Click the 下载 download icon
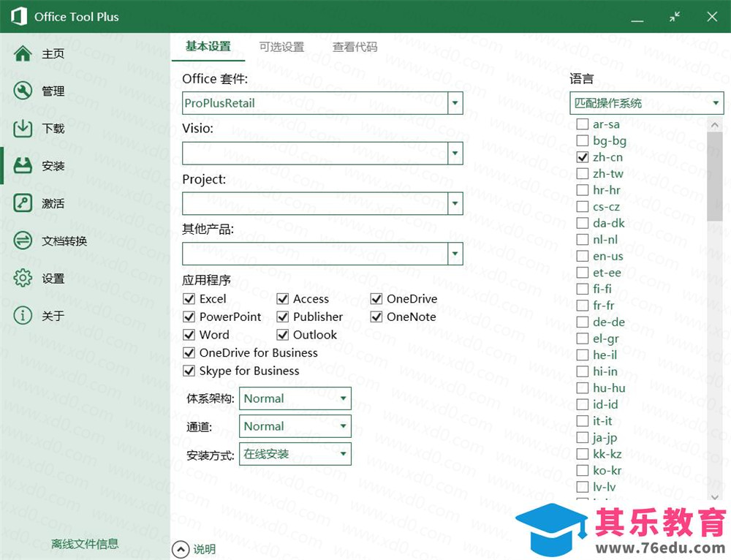The width and height of the screenshot is (731, 560). (x=23, y=128)
